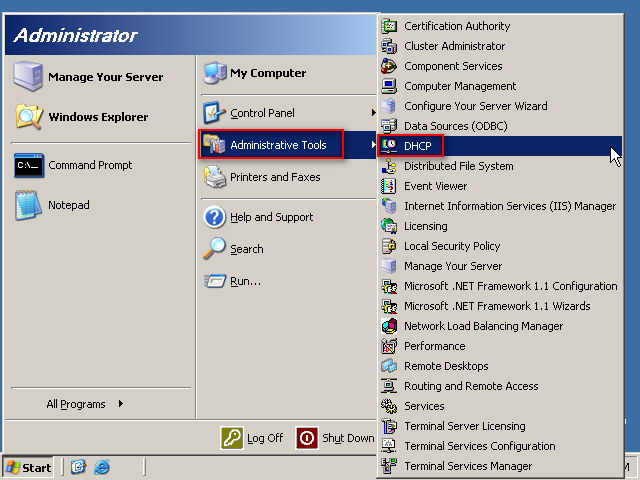Screen dimensions: 640x480
Task: Click Terminal Server Licensing icon
Action: click(389, 426)
